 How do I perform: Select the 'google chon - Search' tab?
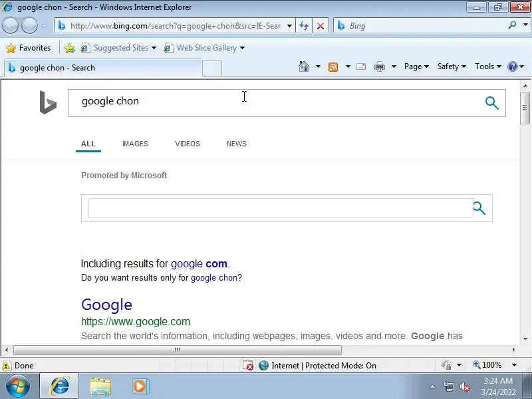(x=103, y=68)
